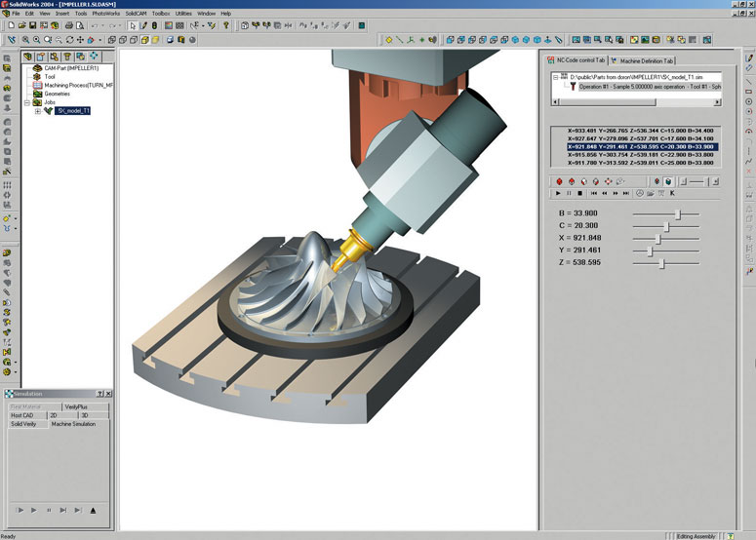Switch to Shaded With Edges display
The height and width of the screenshot is (540, 756).
click(145, 40)
